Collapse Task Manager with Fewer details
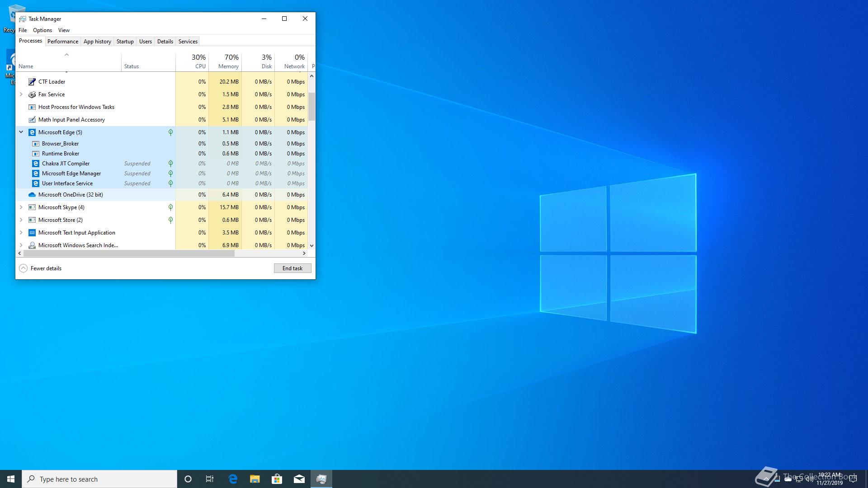 [40, 268]
